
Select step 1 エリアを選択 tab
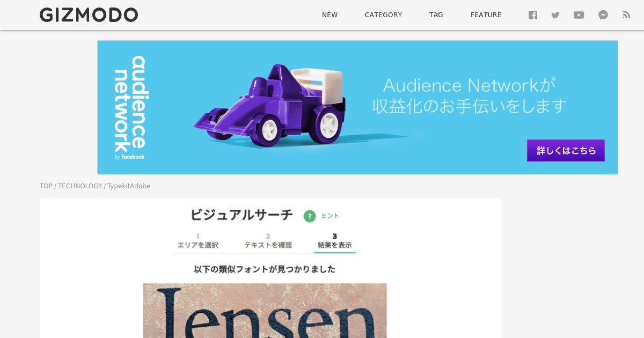[x=197, y=241]
